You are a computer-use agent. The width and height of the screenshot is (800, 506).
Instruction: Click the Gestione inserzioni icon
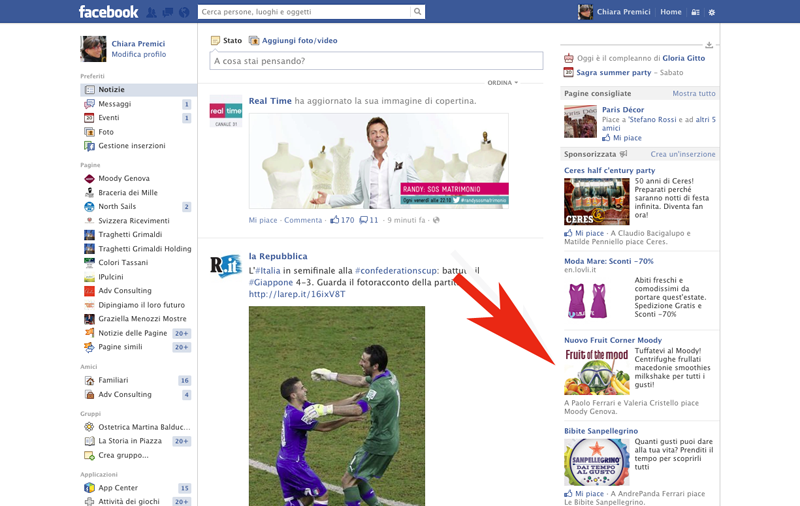click(89, 146)
